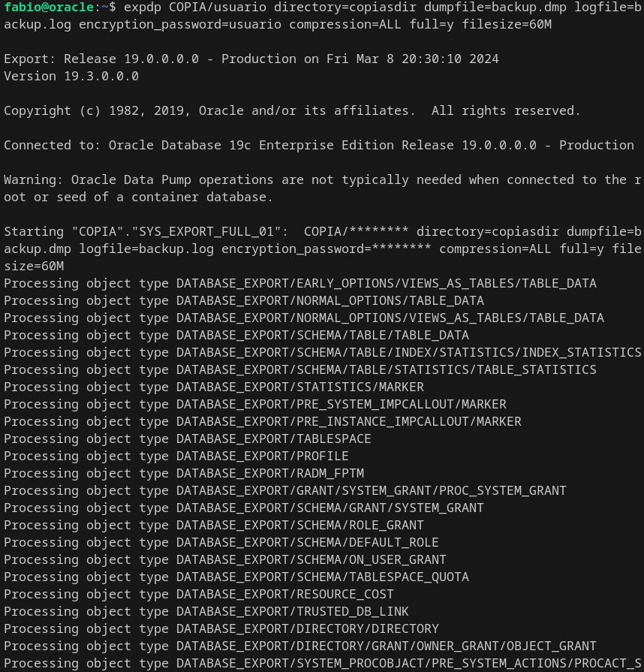
Task: Click the Version 19.3.0.0.0 line
Action: click(71, 76)
